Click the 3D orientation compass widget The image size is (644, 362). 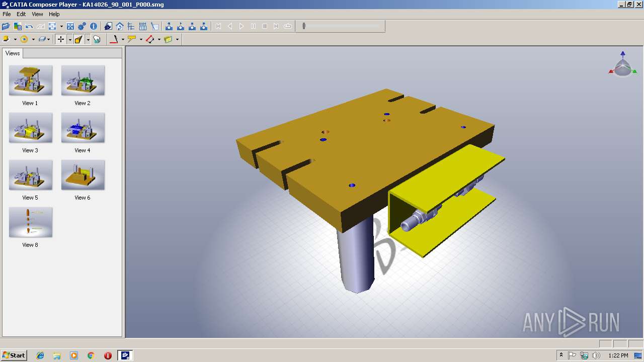pyautogui.click(x=623, y=64)
